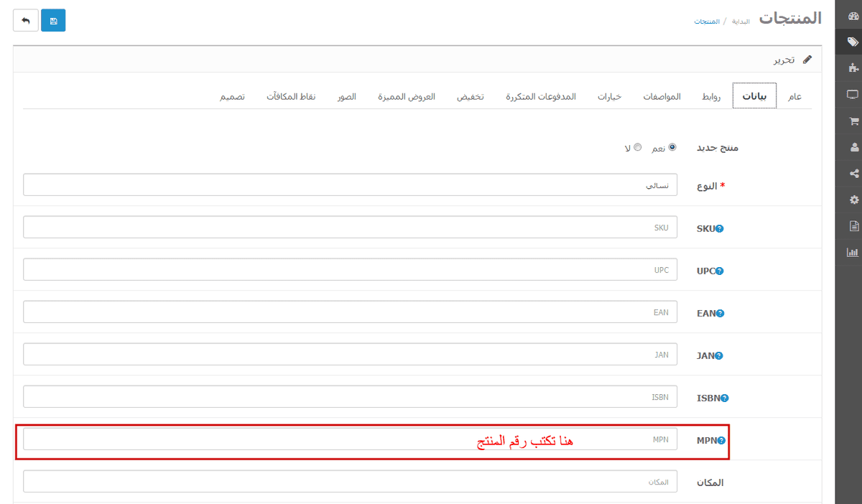This screenshot has width=862, height=504.
Task: Open the sales shopping cart icon
Action: 853,121
